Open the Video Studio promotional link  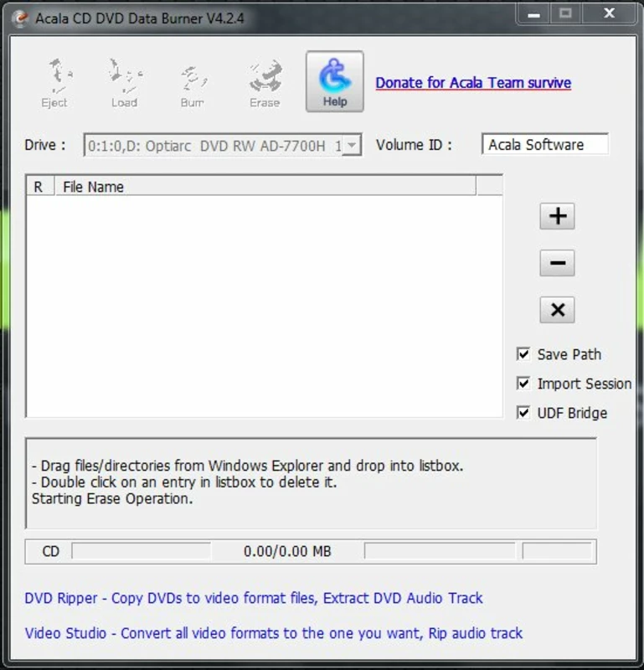274,633
